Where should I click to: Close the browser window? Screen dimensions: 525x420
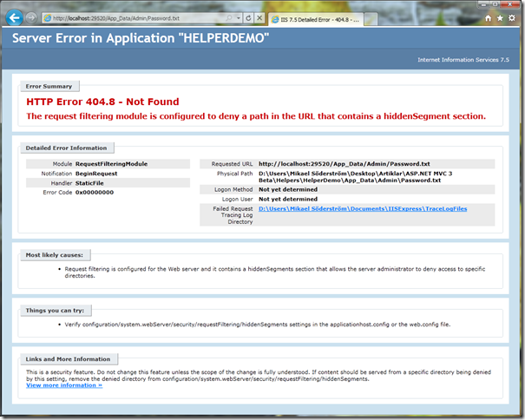pos(510,4)
